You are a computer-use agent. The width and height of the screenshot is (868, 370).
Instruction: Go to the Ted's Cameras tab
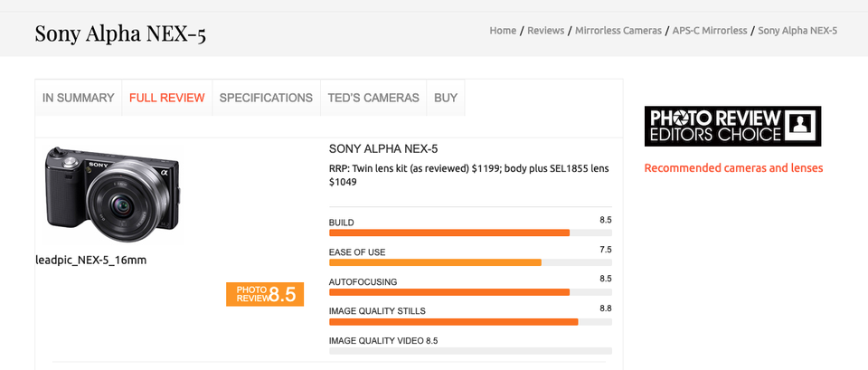point(373,98)
